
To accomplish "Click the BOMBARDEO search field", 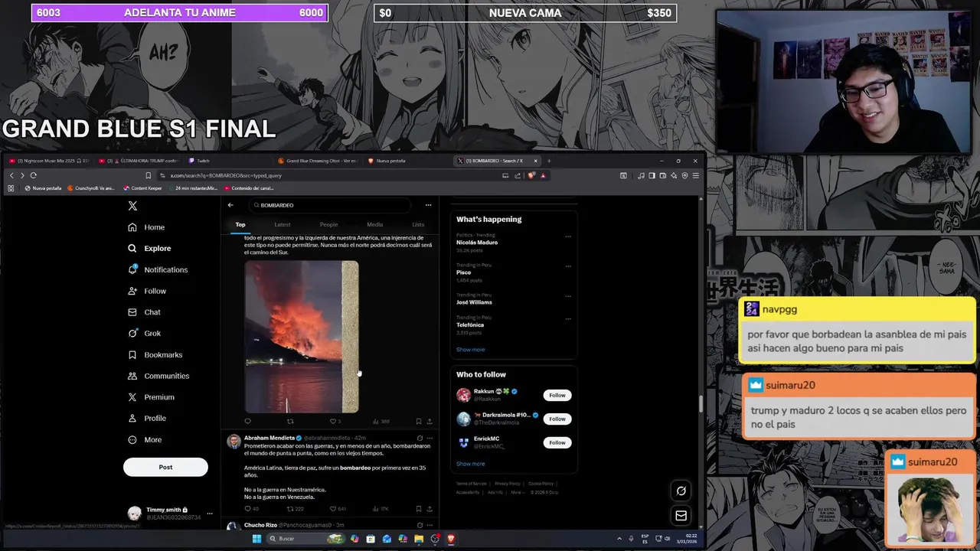I will tap(329, 205).
